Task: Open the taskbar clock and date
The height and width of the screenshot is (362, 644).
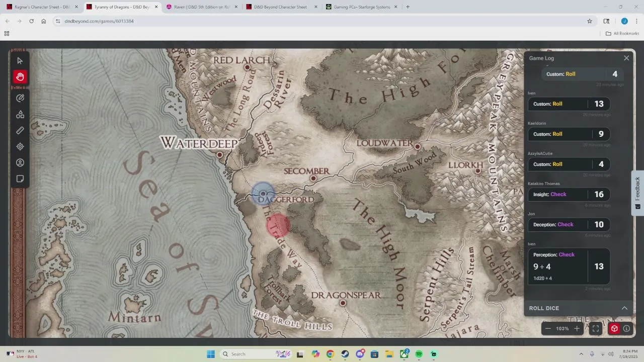Action: pos(629,354)
